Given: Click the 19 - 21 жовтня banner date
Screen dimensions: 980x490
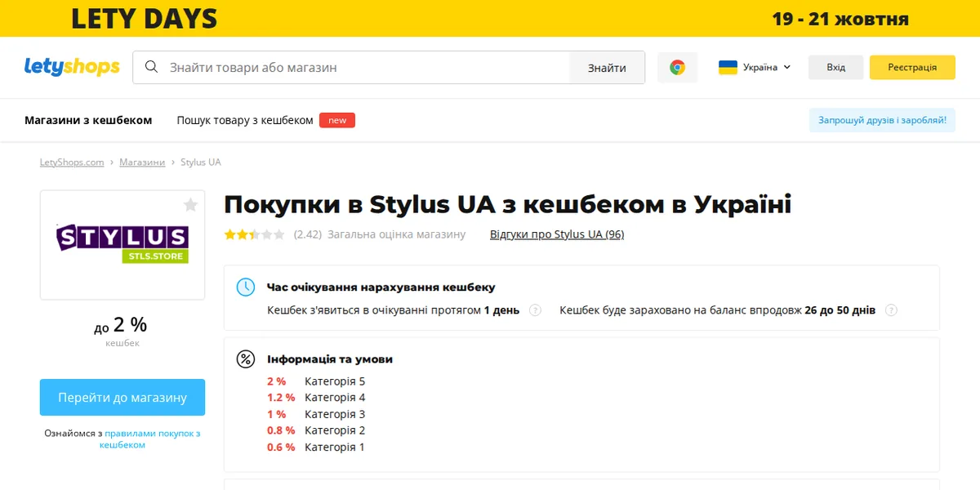Looking at the screenshot, I should coord(840,19).
